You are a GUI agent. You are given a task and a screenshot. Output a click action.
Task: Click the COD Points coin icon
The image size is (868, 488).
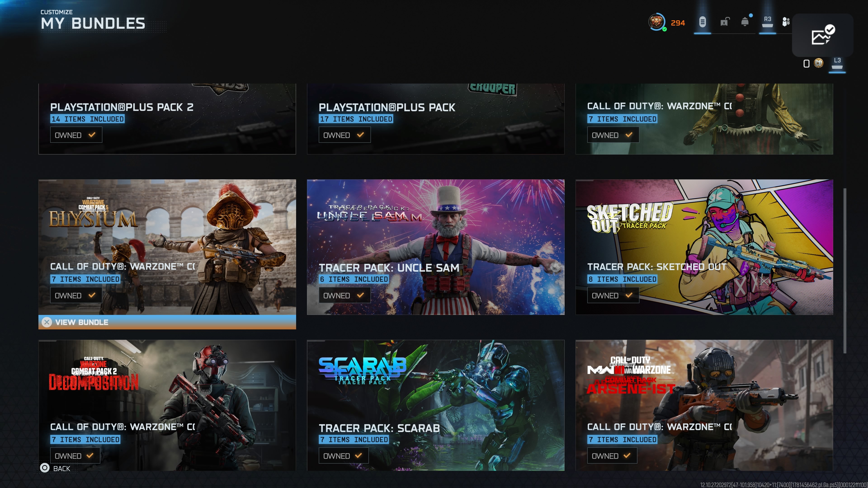pos(818,63)
